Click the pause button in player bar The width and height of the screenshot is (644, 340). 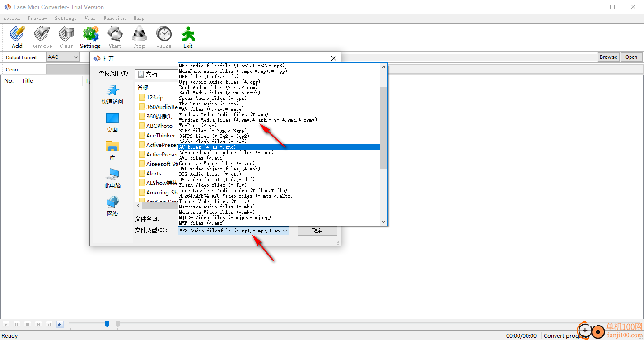17,324
